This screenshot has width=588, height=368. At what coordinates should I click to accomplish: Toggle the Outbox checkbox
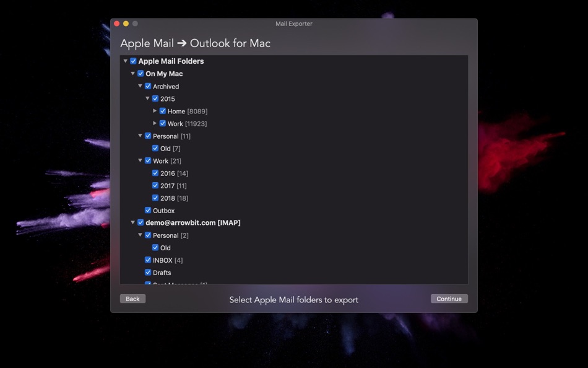148,210
